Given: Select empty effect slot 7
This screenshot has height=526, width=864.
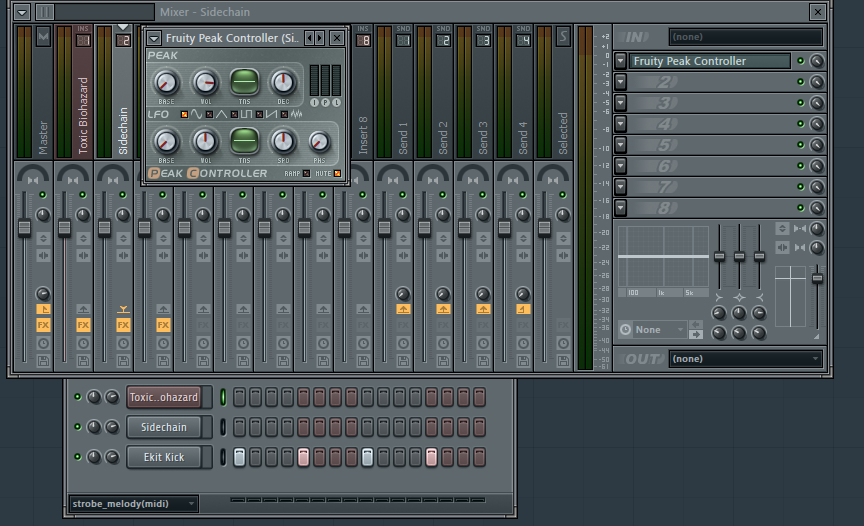Looking at the screenshot, I should [x=710, y=187].
